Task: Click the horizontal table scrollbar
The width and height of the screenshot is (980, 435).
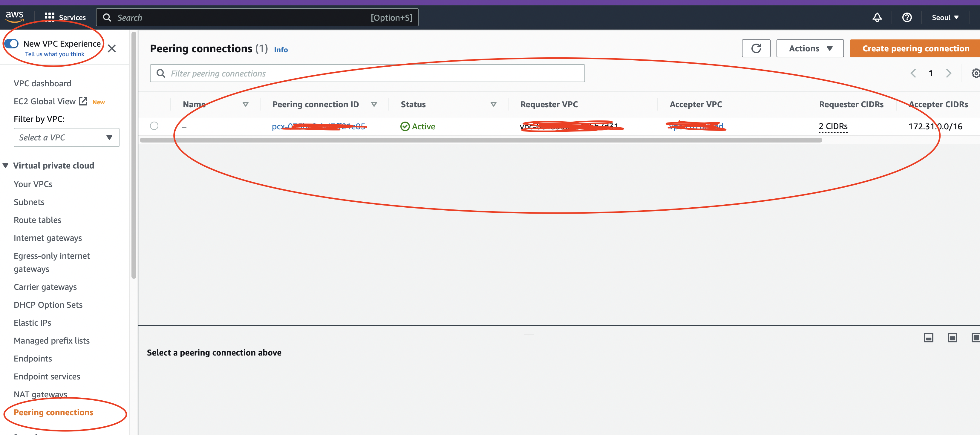Action: pyautogui.click(x=481, y=140)
